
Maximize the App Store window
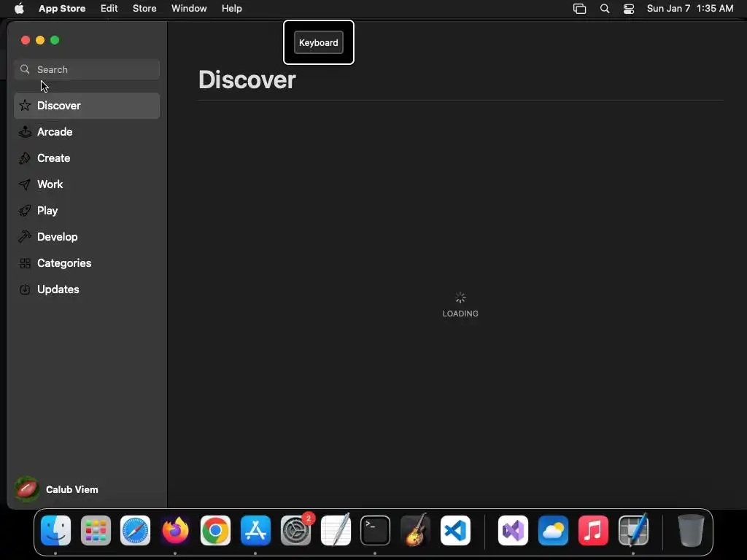pos(55,41)
